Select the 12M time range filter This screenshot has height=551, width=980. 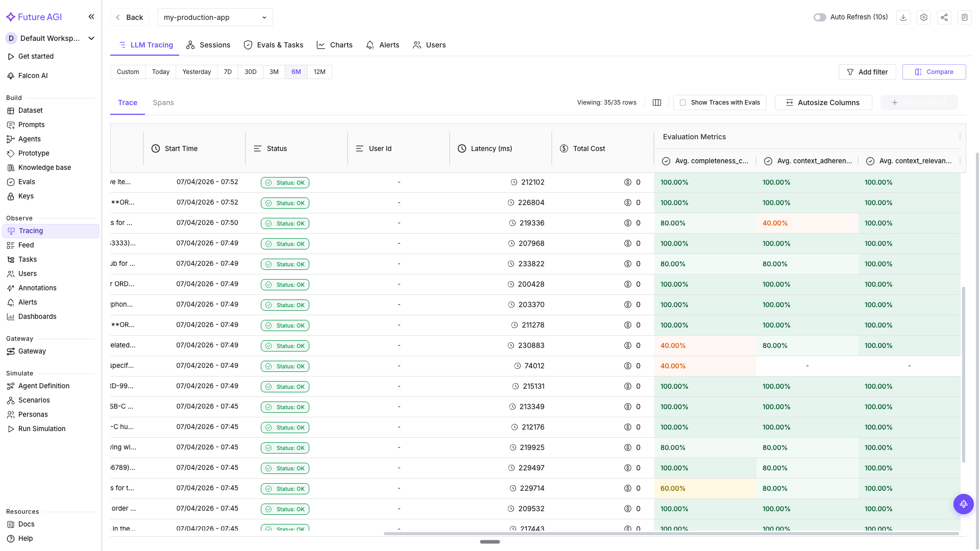coord(320,72)
